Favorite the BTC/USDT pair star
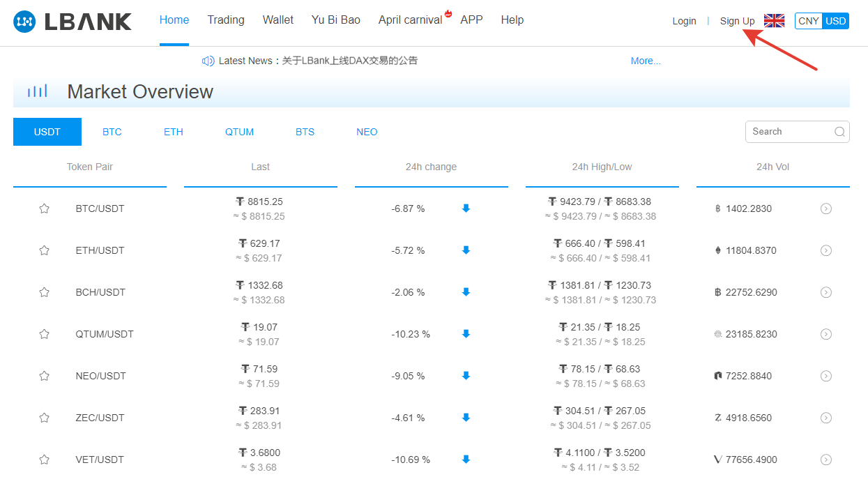This screenshot has width=868, height=493. (x=45, y=208)
